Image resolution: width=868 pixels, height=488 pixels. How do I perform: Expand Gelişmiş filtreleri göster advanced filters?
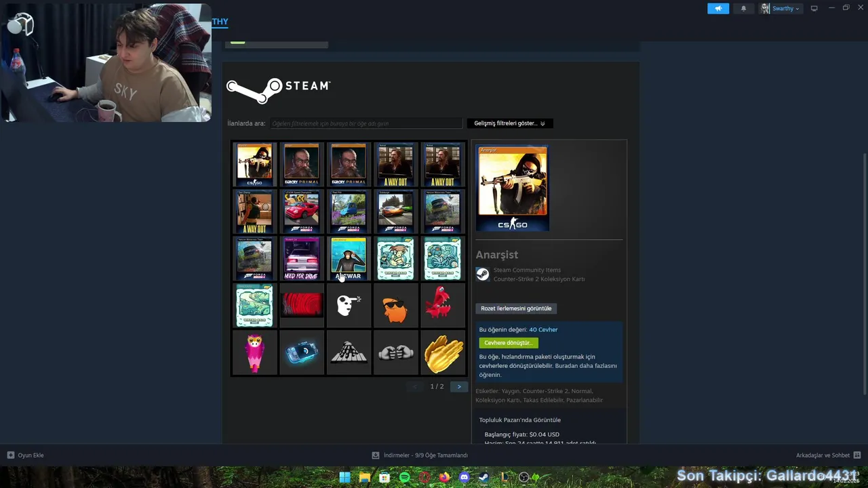(509, 123)
